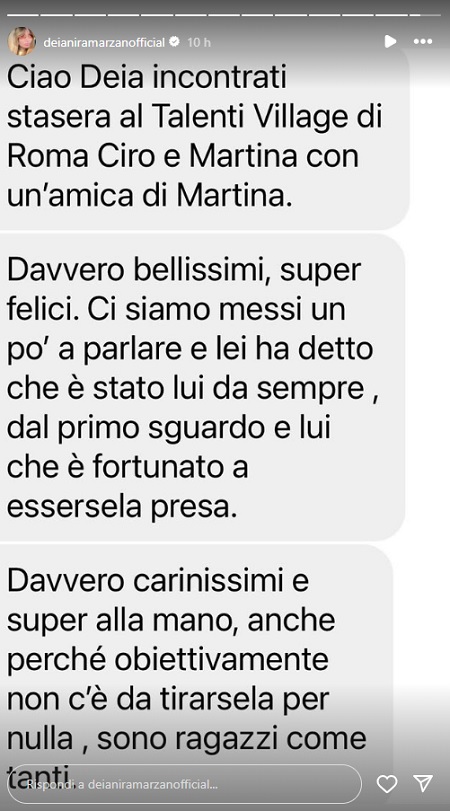The width and height of the screenshot is (450, 811).
Task: Click the 'dal primo sguardo e lui' line
Action: click(169, 429)
